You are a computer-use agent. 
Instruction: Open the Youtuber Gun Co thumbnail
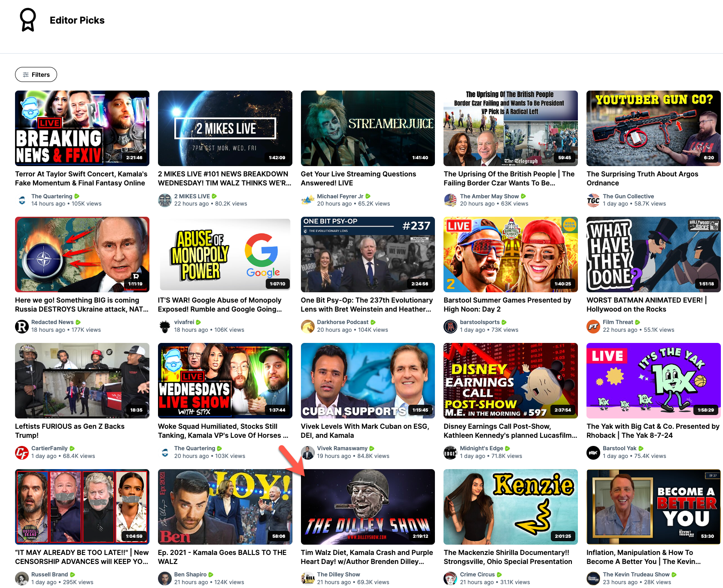pyautogui.click(x=653, y=128)
